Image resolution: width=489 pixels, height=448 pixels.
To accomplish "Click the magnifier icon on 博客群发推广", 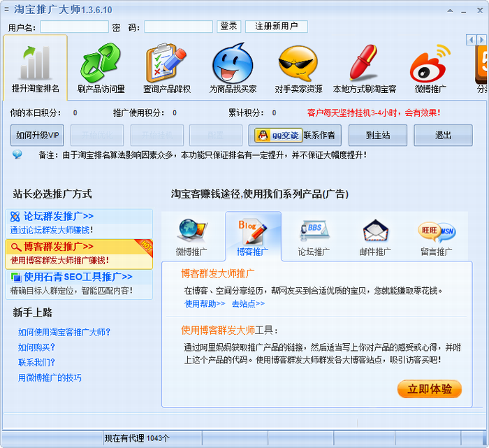I will point(16,247).
